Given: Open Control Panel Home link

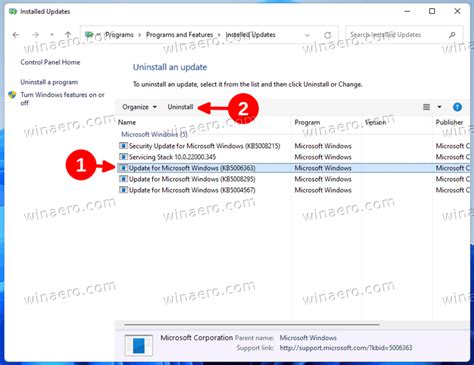Looking at the screenshot, I should tap(50, 62).
